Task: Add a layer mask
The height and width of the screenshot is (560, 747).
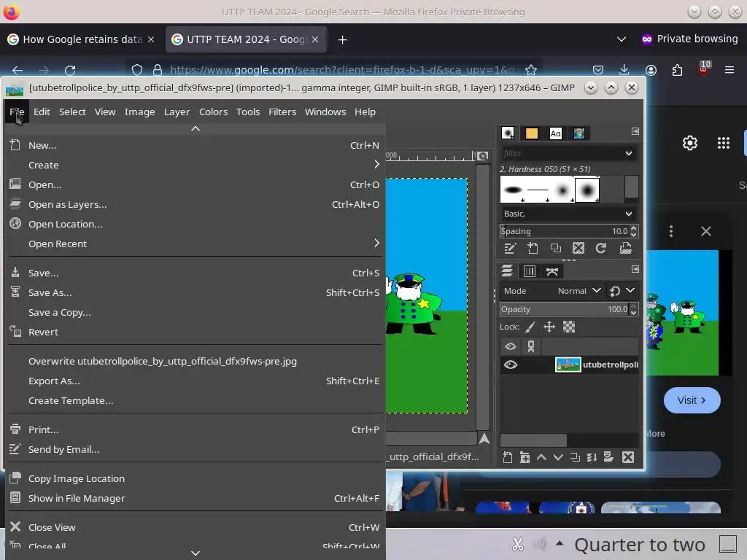Action: (x=608, y=458)
